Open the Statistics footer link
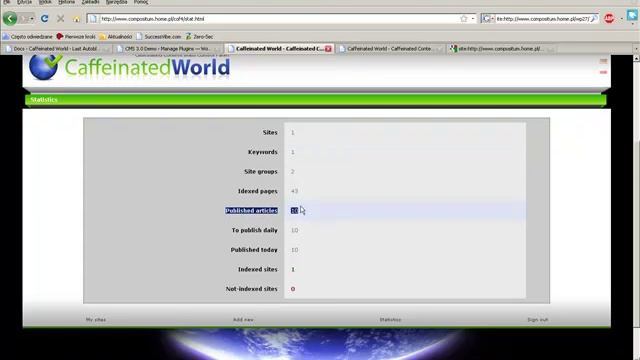The width and height of the screenshot is (640, 360). coord(390,320)
